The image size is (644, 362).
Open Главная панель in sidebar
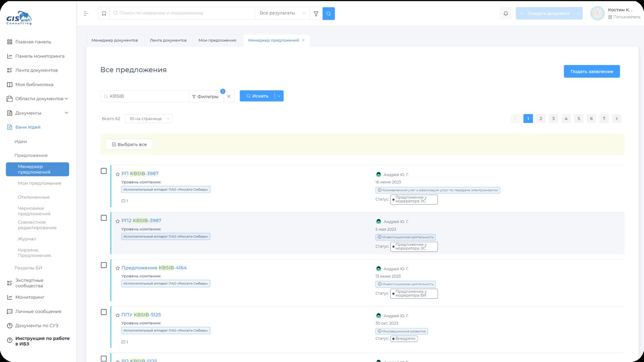coord(33,42)
